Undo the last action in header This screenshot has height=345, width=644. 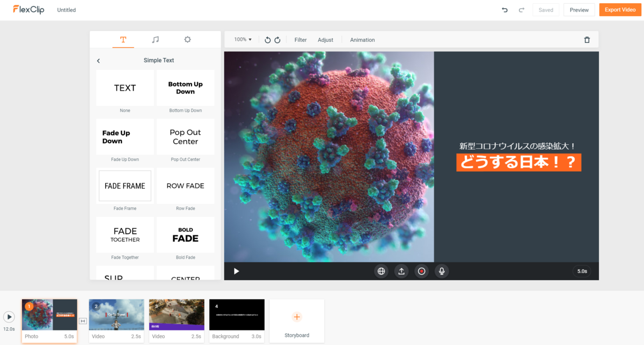click(x=504, y=10)
